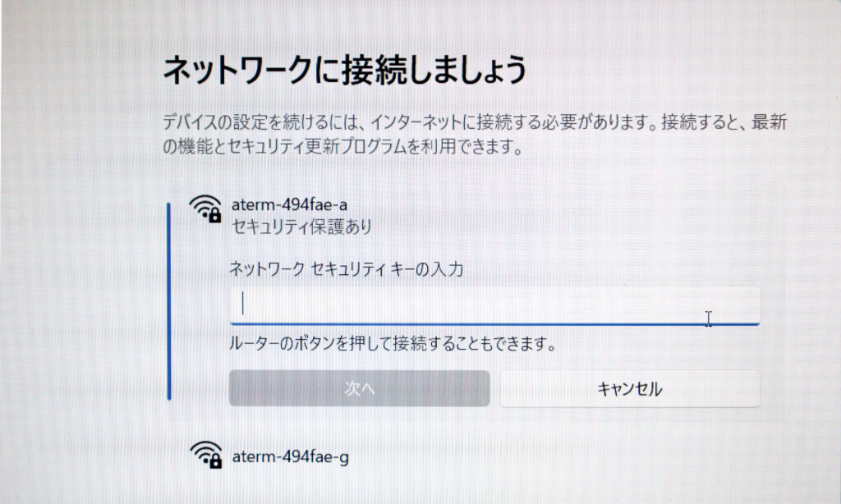Click the lock badge on aterm-494fae-a icon
841x504 pixels.
click(x=214, y=216)
